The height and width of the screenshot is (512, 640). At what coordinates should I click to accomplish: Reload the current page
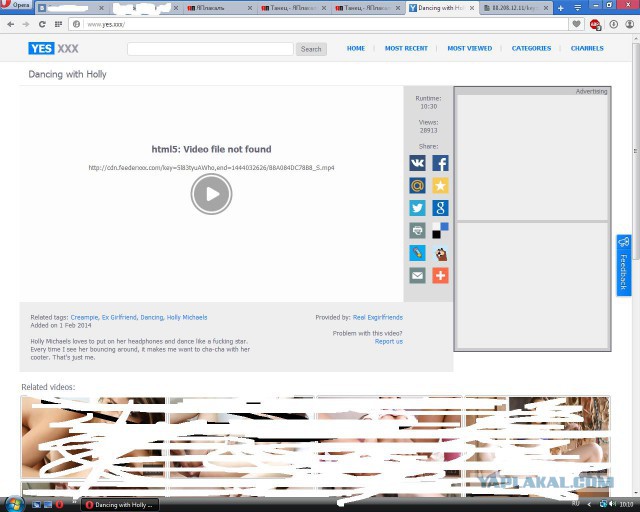pyautogui.click(x=42, y=24)
